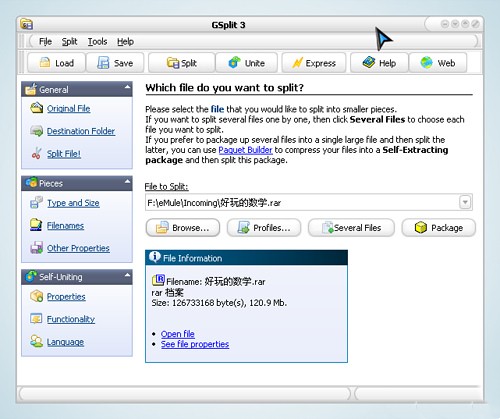The height and width of the screenshot is (419, 500).
Task: Click the Unite toolbar button
Action: coord(246,63)
